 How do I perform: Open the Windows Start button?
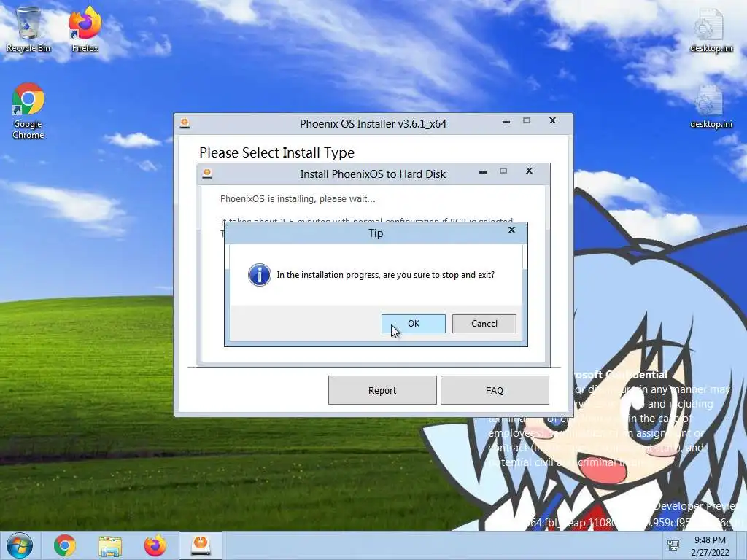coord(20,545)
